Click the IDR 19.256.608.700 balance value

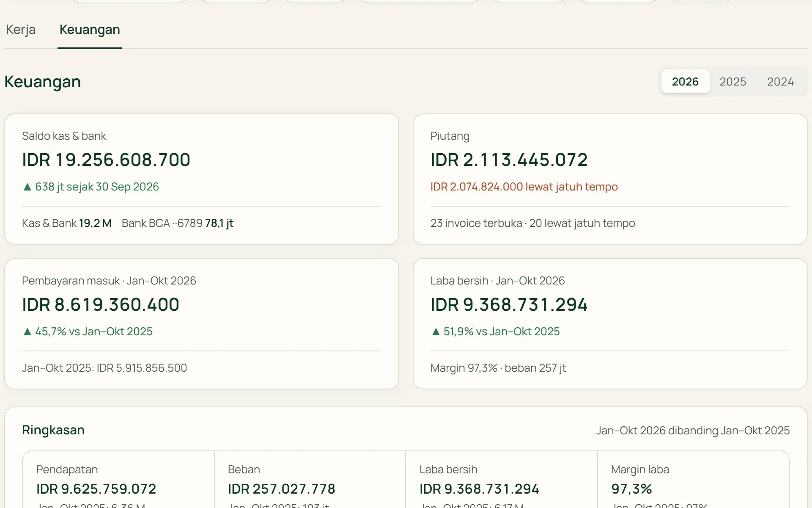point(106,160)
